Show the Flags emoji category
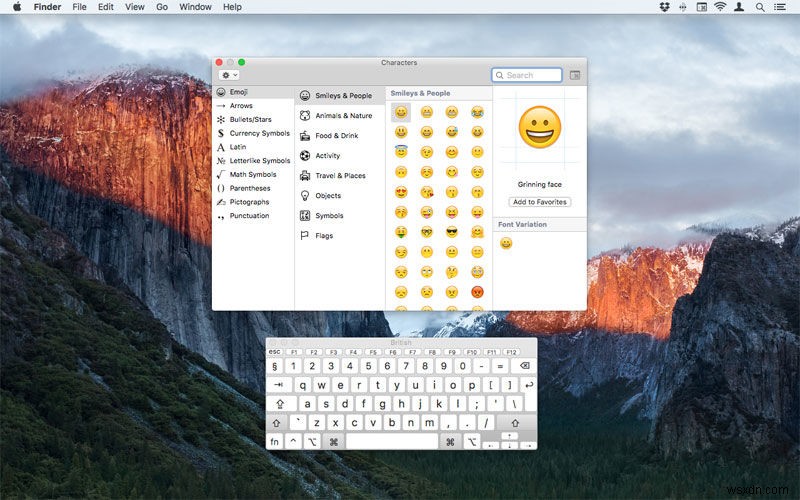The width and height of the screenshot is (800, 500). pyautogui.click(x=324, y=236)
